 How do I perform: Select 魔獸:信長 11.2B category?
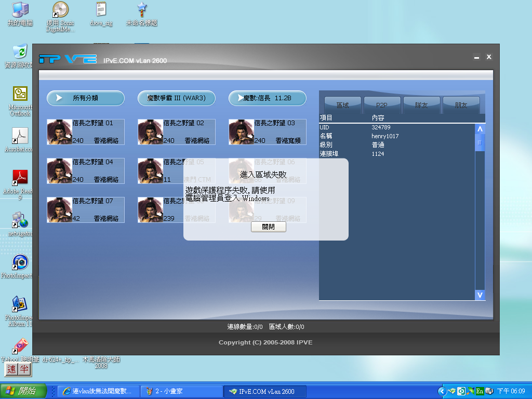click(268, 98)
